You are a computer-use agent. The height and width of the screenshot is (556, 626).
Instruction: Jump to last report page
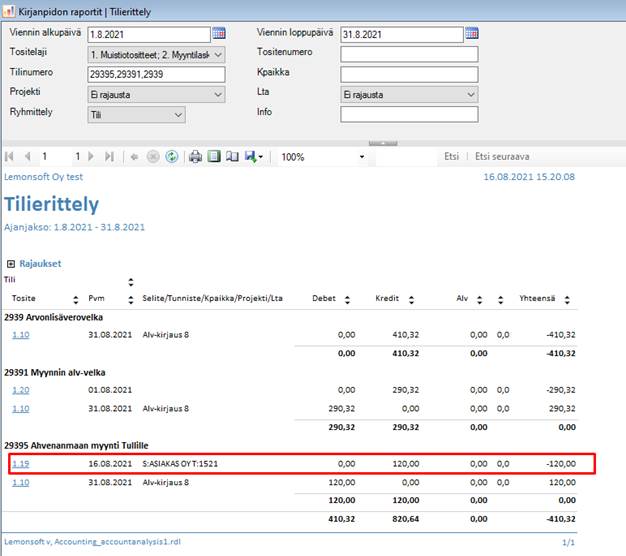108,157
